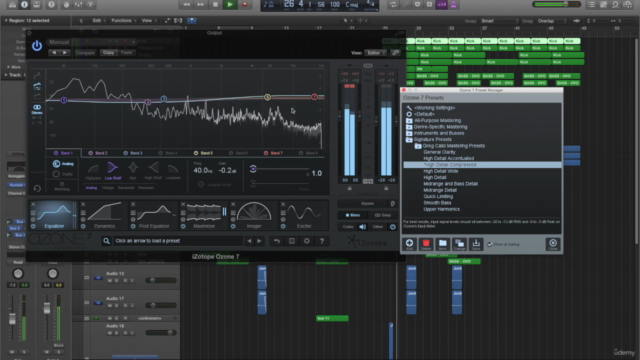Open the Imager module

coord(254,215)
